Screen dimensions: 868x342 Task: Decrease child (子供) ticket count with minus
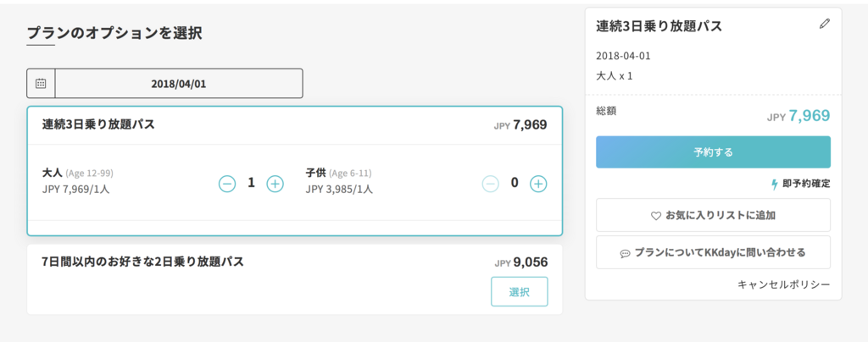click(491, 184)
